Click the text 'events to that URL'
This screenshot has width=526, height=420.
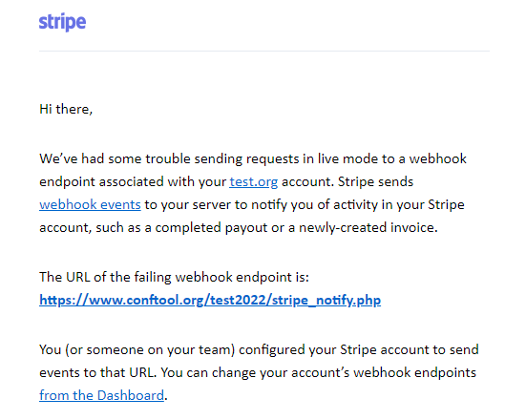tap(98, 372)
